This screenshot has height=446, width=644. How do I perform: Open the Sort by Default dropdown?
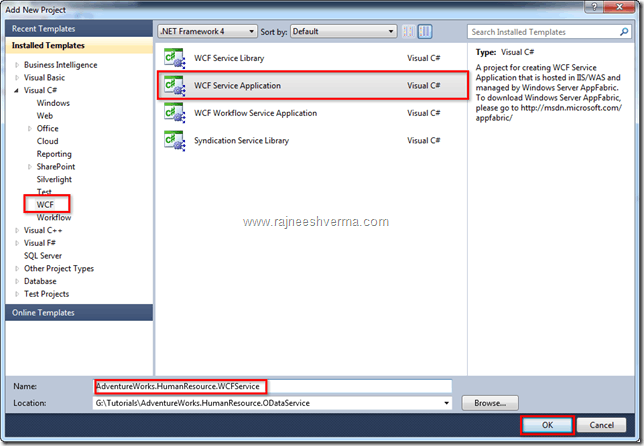[x=343, y=31]
